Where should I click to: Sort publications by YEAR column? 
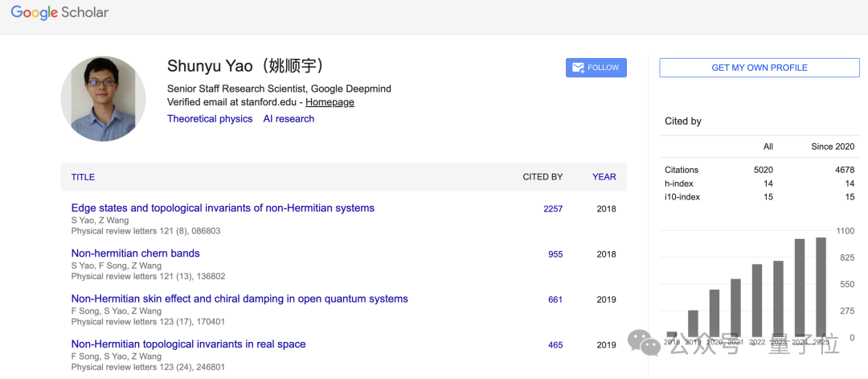604,177
